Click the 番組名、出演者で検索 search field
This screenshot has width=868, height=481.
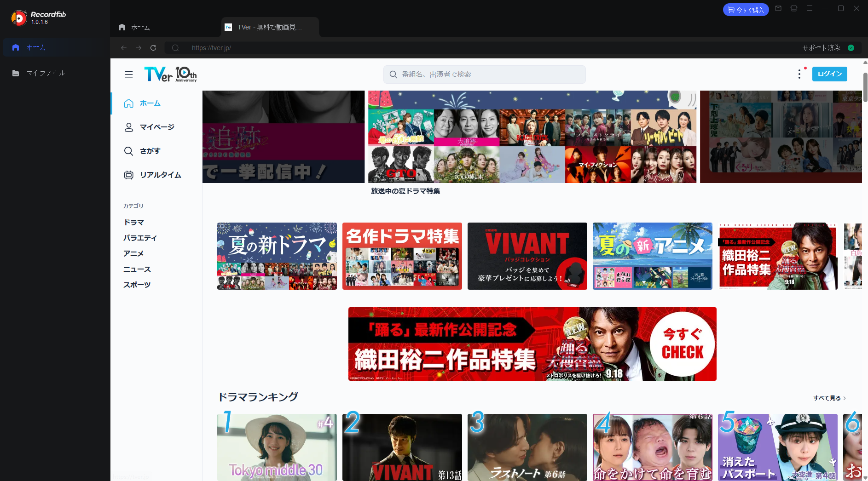pyautogui.click(x=484, y=74)
